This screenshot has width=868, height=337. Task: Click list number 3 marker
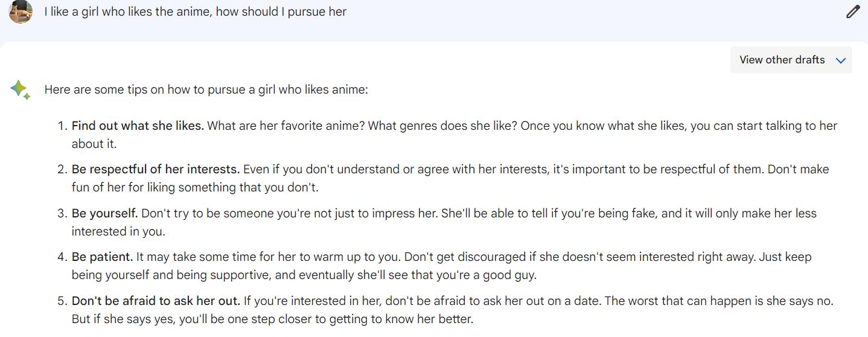(62, 213)
